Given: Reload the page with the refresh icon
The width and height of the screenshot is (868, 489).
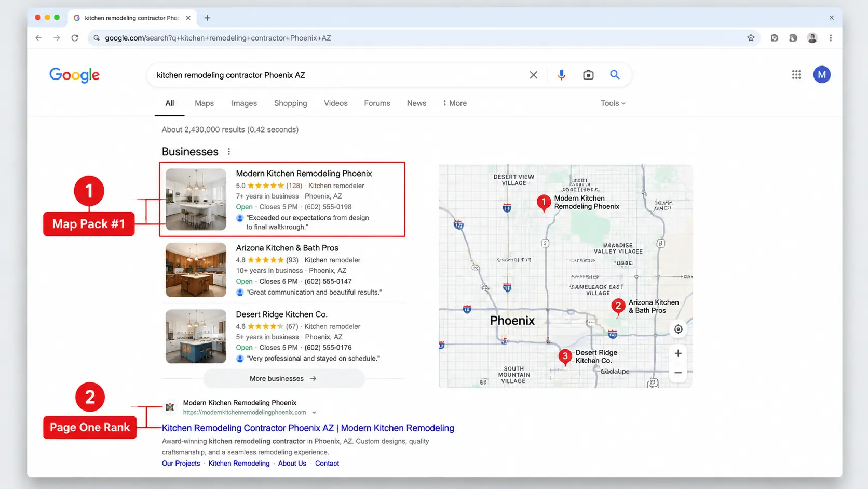Looking at the screenshot, I should coord(75,38).
